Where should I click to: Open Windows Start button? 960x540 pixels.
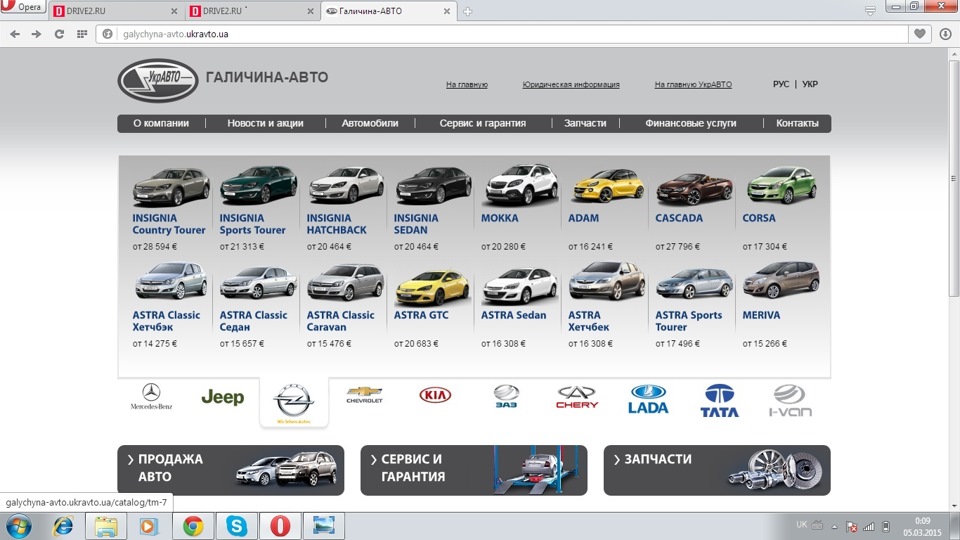coord(18,527)
